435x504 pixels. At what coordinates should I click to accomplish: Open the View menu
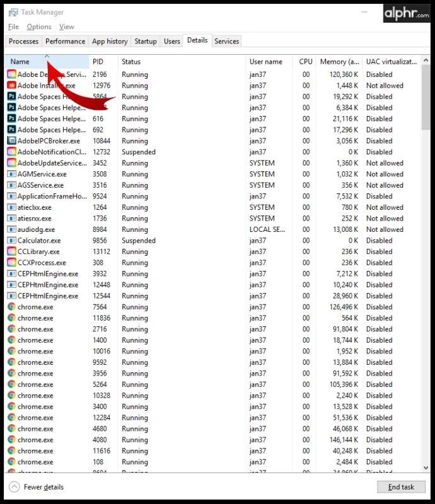pos(67,26)
